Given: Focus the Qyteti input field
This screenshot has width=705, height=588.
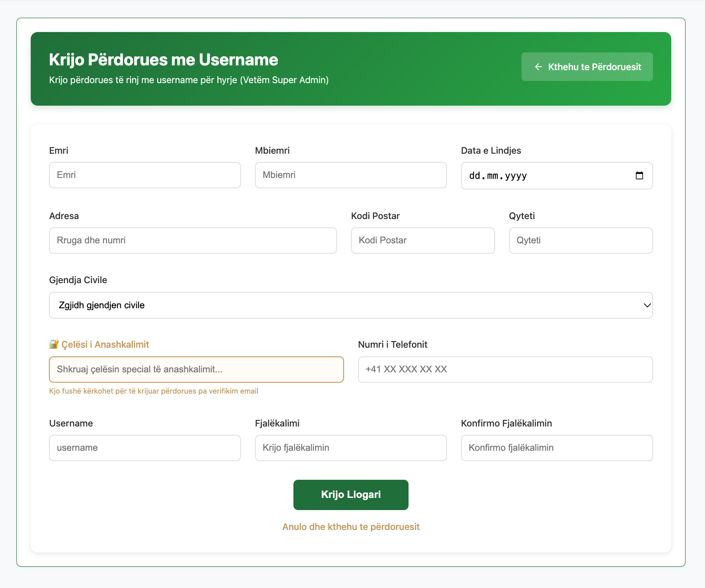Looking at the screenshot, I should [581, 240].
